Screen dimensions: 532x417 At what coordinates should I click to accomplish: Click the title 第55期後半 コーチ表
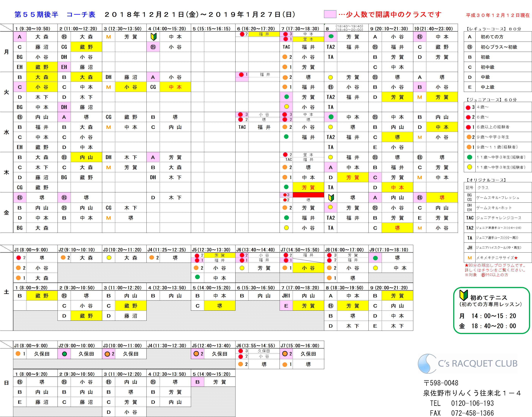55,14
